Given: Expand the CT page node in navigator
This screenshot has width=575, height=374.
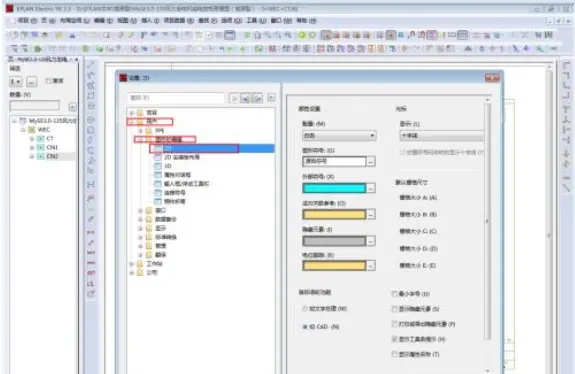Looking at the screenshot, I should [x=32, y=139].
